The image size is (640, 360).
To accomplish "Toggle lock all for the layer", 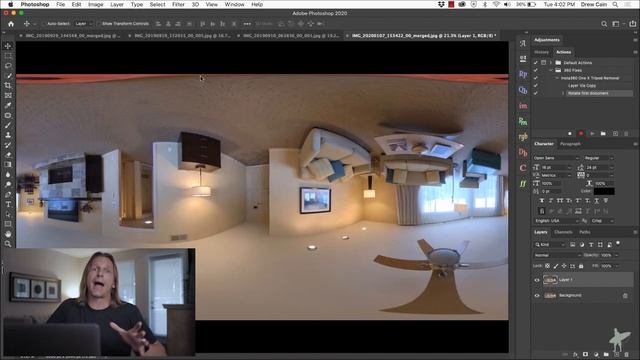I will [x=581, y=266].
